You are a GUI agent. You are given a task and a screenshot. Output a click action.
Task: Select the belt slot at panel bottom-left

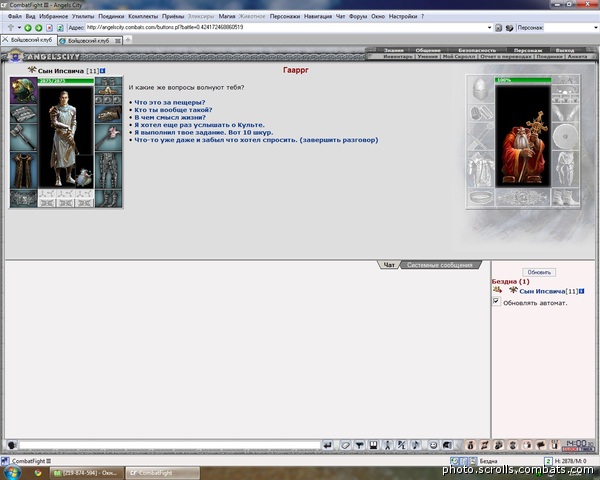point(24,199)
